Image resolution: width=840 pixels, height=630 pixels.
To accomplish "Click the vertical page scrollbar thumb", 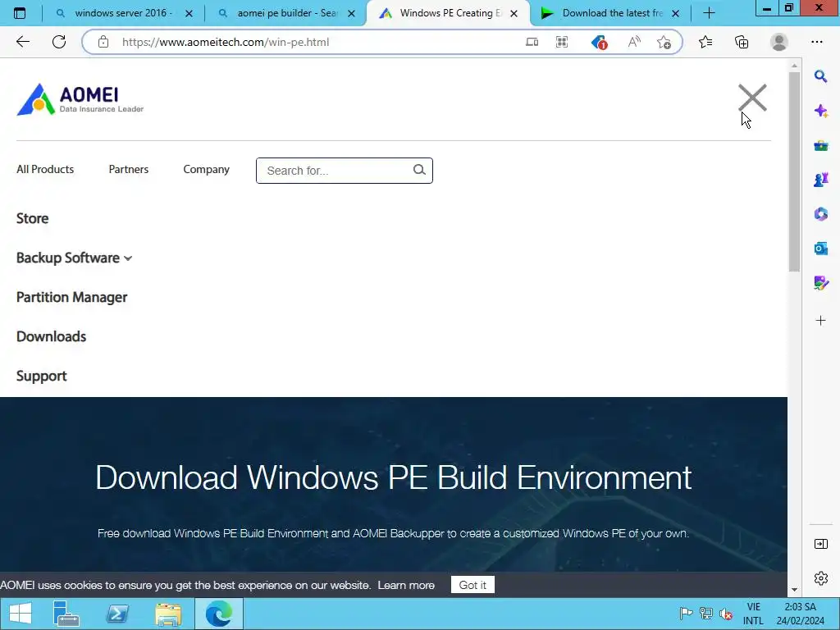I will [794, 171].
